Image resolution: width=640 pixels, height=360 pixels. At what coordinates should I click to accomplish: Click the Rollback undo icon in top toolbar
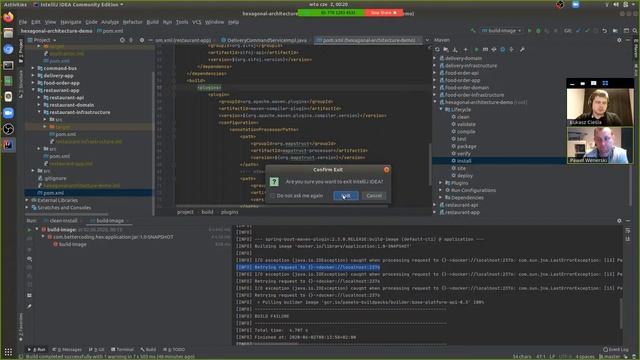coord(604,31)
